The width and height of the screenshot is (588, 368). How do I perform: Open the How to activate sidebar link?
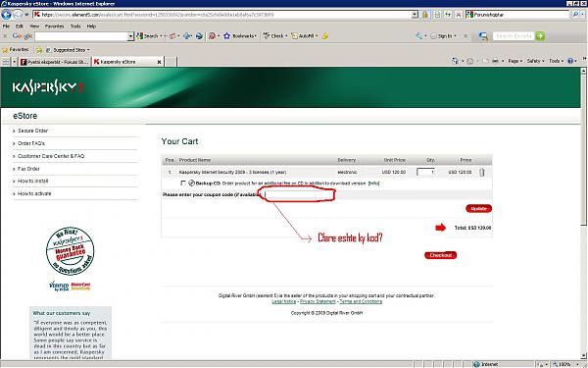tap(34, 193)
